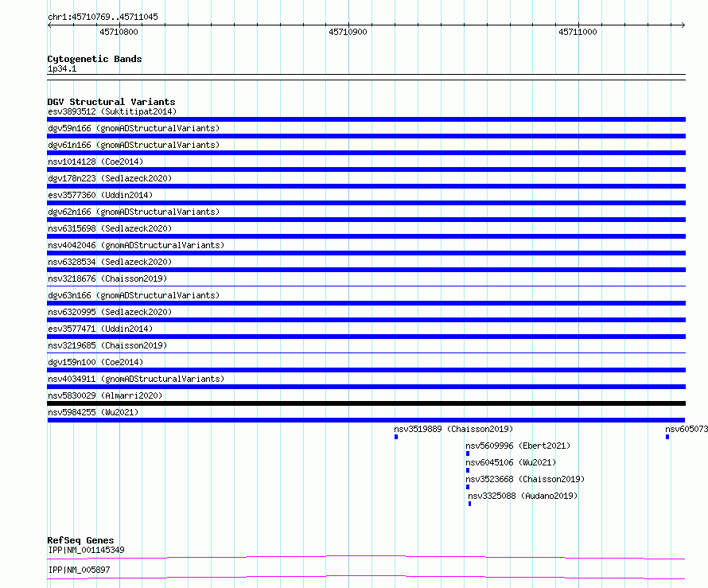This screenshot has height=588, width=708.
Task: Click dgv159n100 (Coe2014) label
Action: [95, 362]
